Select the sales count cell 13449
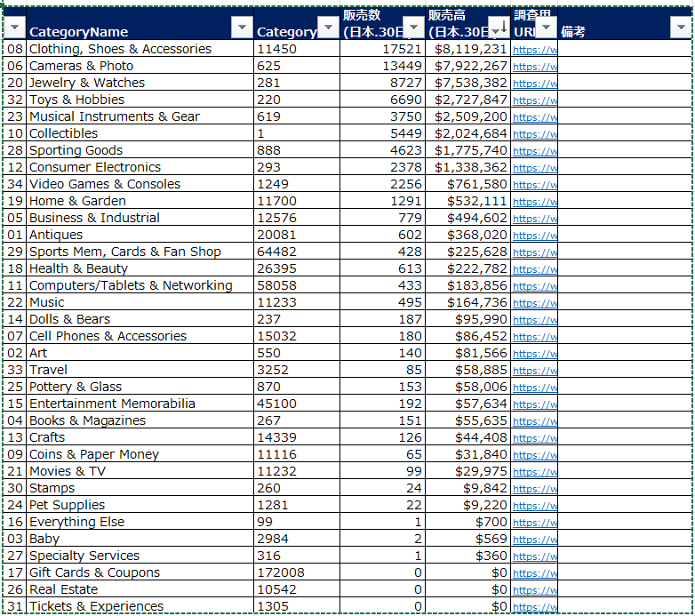This screenshot has width=695, height=616. point(382,66)
